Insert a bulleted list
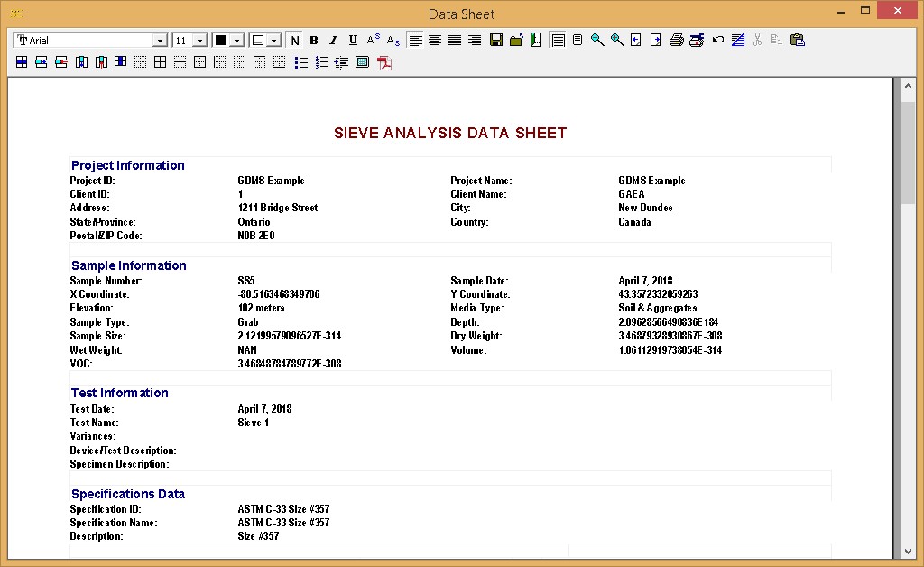The image size is (924, 567). (x=301, y=62)
